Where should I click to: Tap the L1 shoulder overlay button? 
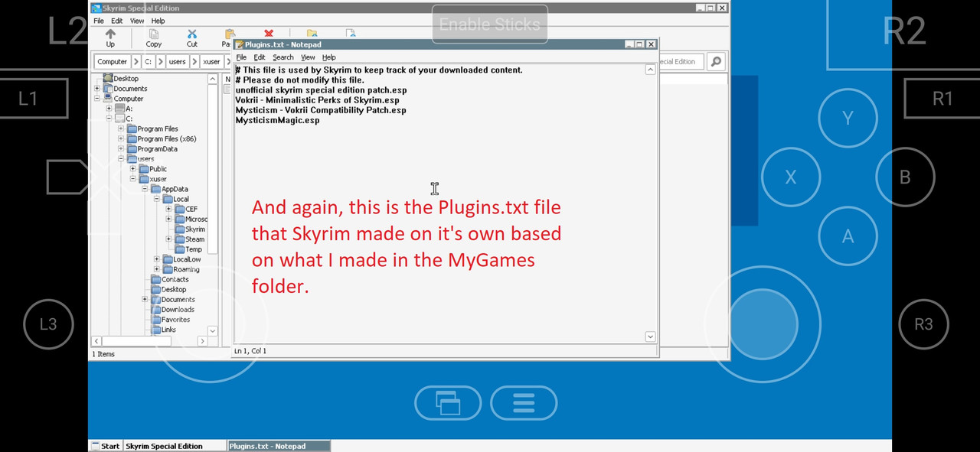(28, 98)
